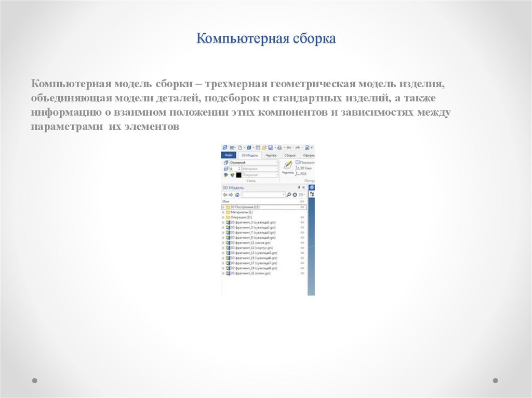Open folder icon in quick access toolbar

point(264,147)
